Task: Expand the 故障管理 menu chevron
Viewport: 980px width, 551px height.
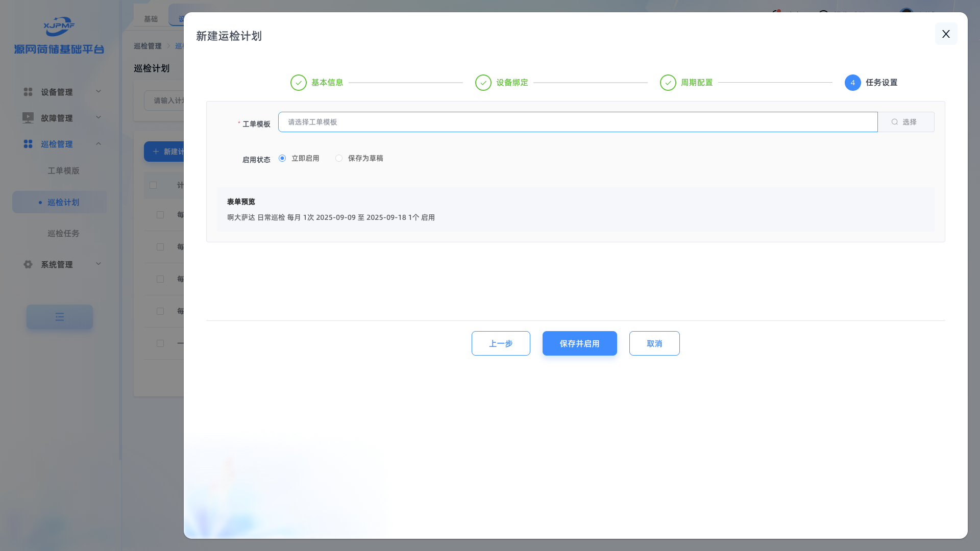Action: coord(99,117)
